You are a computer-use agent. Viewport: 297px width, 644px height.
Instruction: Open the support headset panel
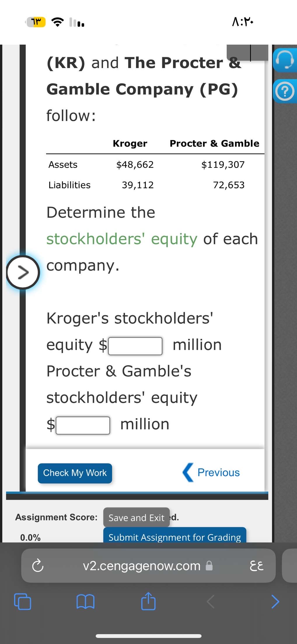coord(285,60)
